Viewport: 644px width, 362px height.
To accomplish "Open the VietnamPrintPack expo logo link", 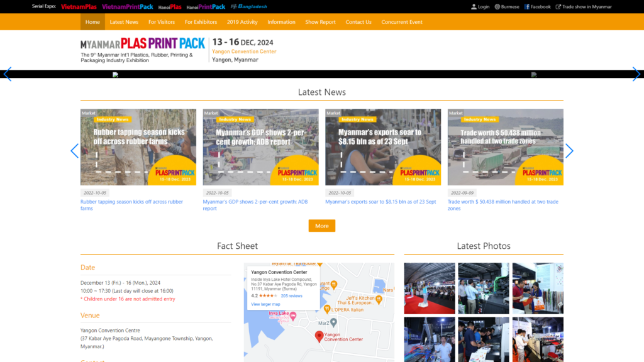I will point(127,6).
